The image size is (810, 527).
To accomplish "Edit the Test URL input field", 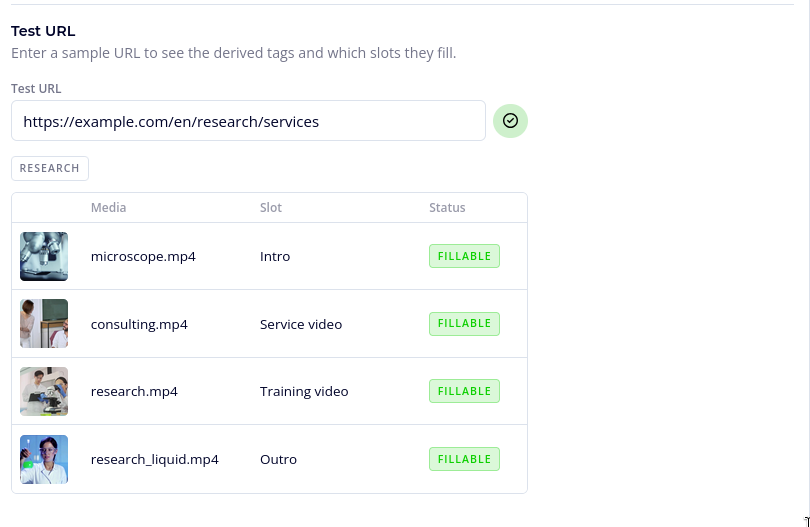I will (x=248, y=121).
